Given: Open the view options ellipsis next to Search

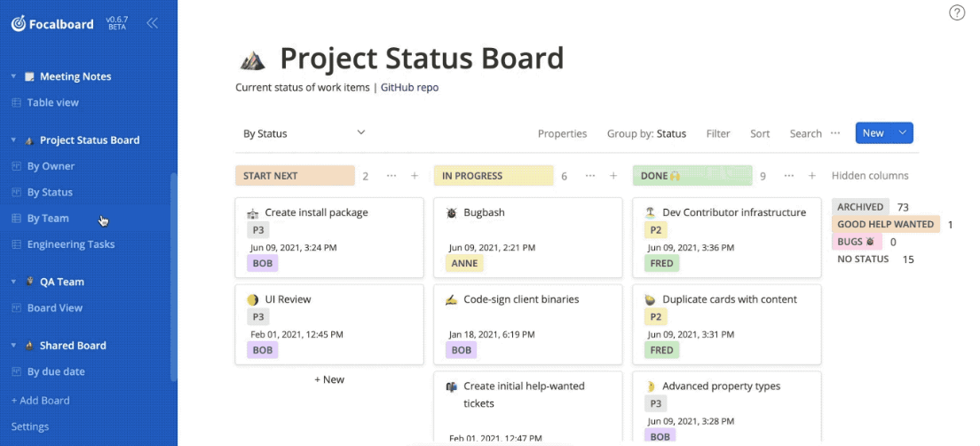Looking at the screenshot, I should [835, 133].
